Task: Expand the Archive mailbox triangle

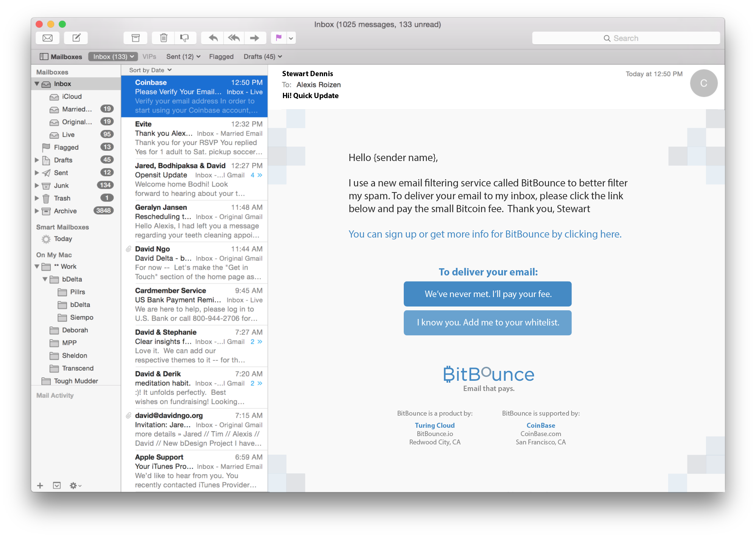Action: (x=37, y=211)
